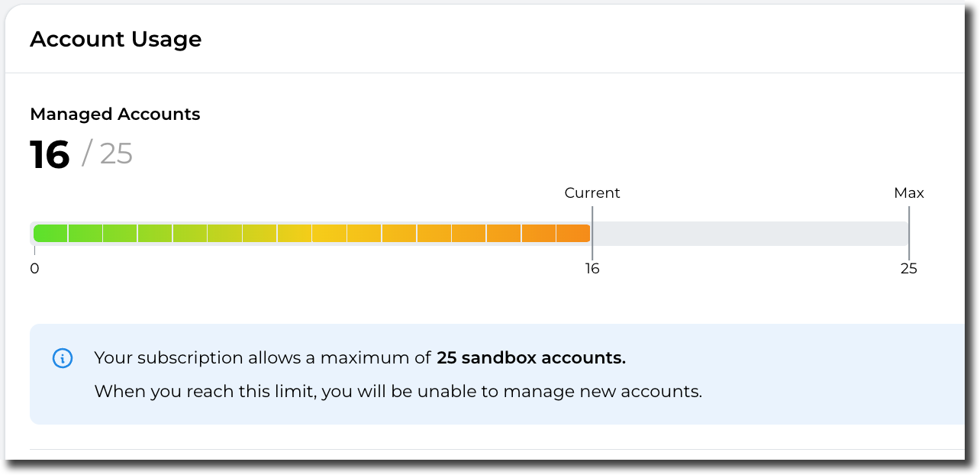Click the 16 label under the bar
Screen dimensions: 980x475
tap(592, 269)
